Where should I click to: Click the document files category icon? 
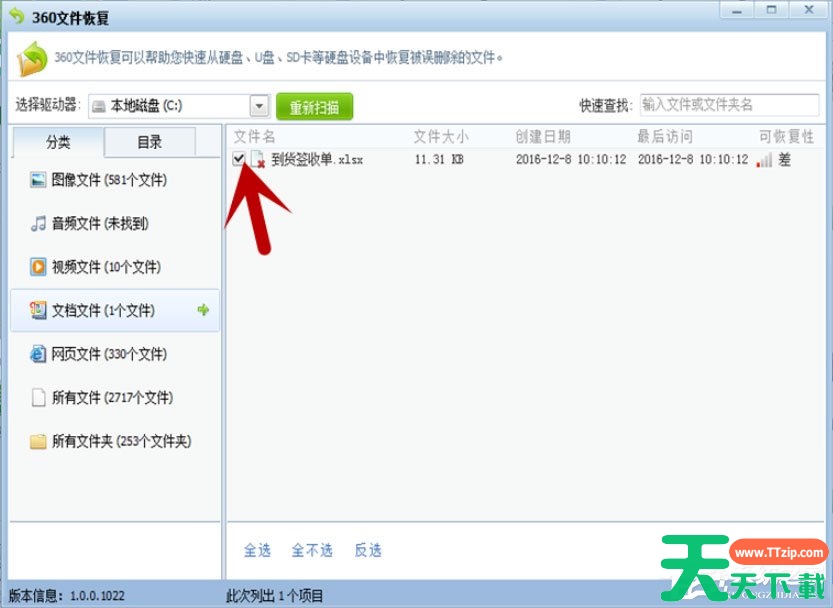[x=38, y=311]
